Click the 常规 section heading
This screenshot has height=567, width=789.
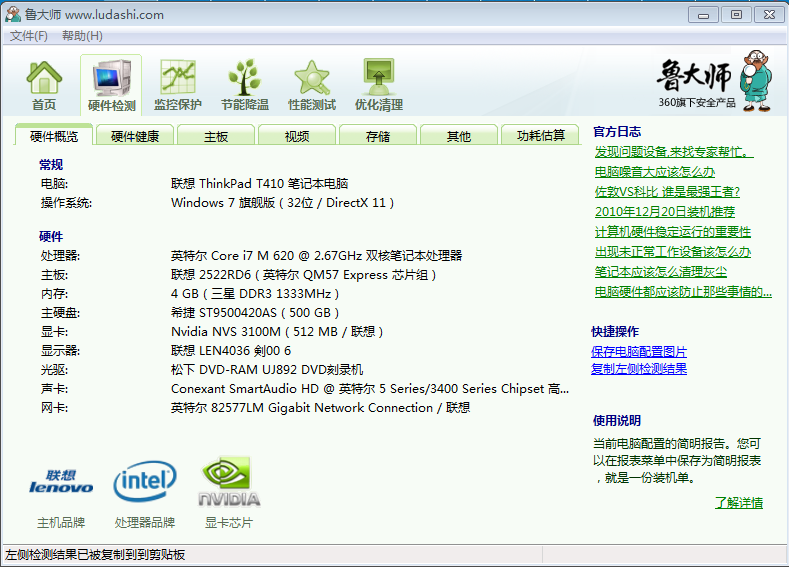51,165
